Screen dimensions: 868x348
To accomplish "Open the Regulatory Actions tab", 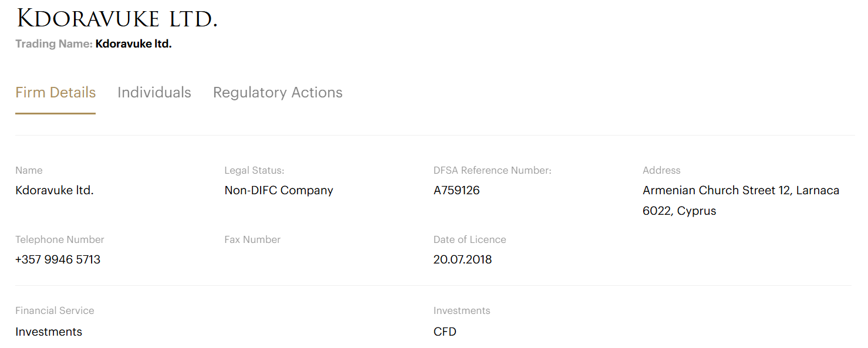I will pos(278,93).
